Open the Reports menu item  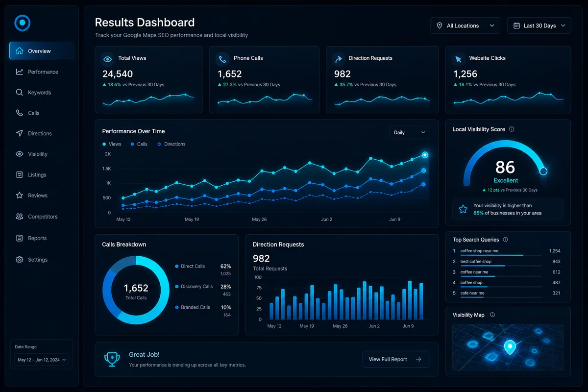pos(42,238)
